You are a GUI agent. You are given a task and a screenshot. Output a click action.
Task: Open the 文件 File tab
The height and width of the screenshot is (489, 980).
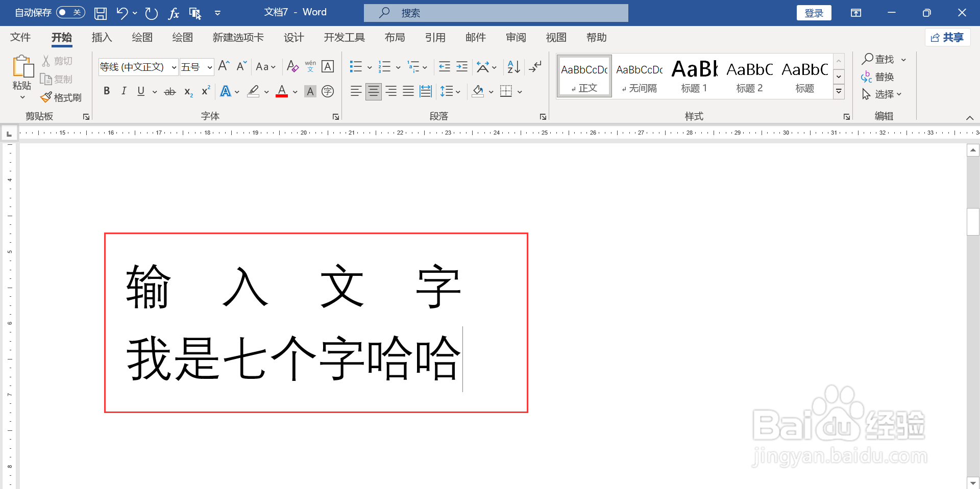coord(20,37)
